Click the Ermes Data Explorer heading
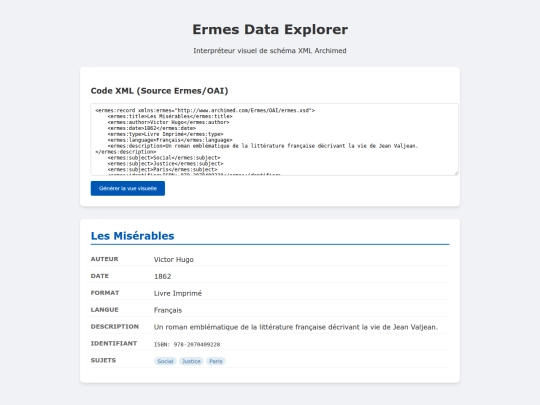Image resolution: width=540 pixels, height=405 pixels. 270,30
